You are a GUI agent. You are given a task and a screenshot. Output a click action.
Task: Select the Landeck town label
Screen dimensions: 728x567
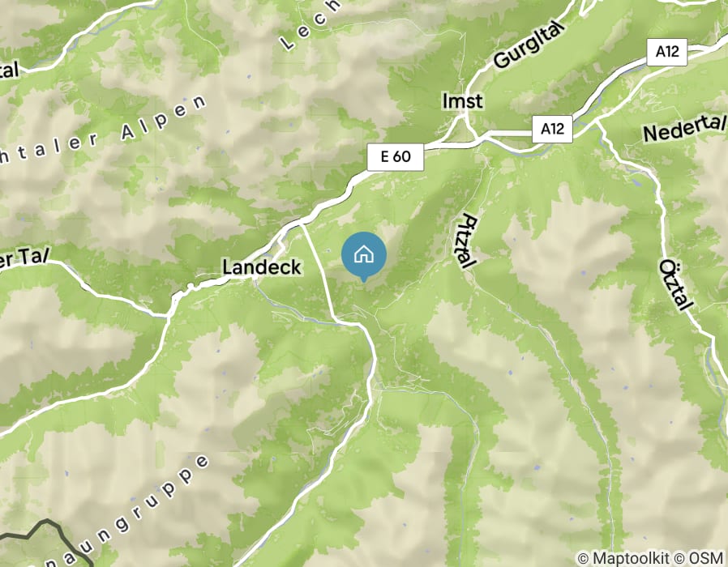[x=262, y=267]
